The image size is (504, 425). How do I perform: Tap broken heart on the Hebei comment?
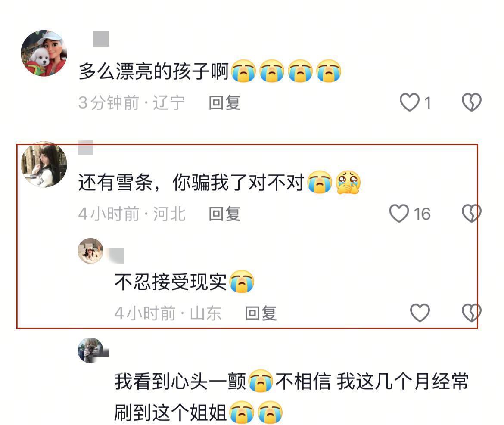click(471, 214)
